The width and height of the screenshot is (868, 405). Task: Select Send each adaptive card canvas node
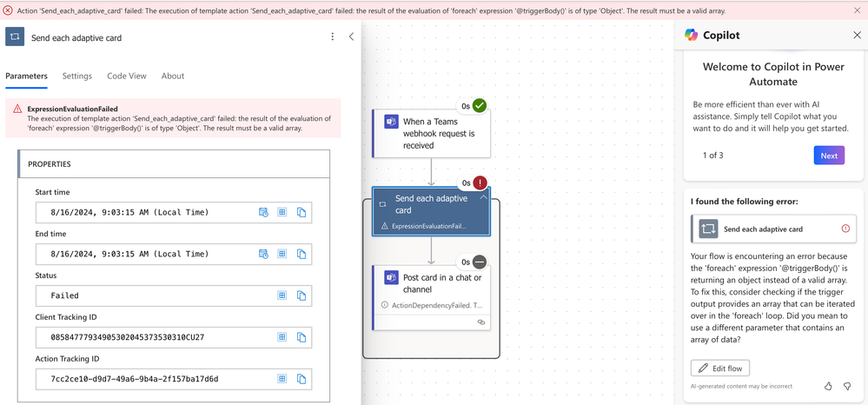(431, 212)
